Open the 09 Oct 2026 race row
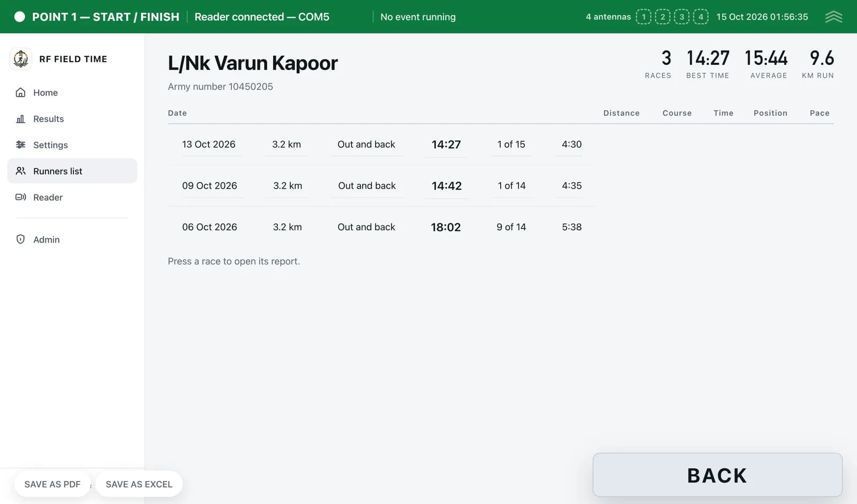This screenshot has height=504, width=857. (x=381, y=186)
